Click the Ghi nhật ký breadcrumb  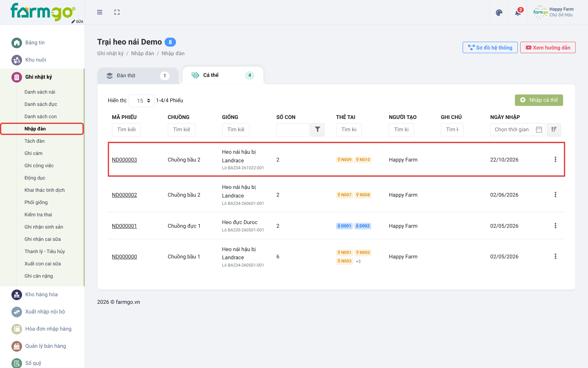pos(110,53)
